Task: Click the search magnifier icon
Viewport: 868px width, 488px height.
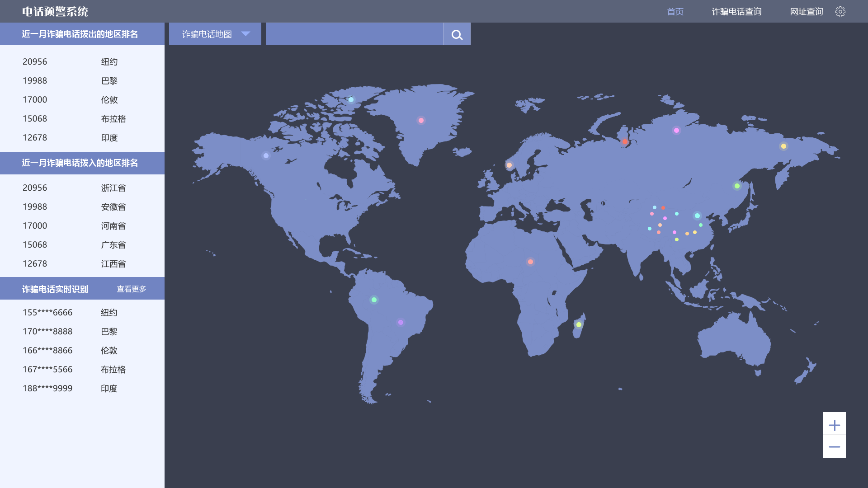Action: (x=457, y=34)
